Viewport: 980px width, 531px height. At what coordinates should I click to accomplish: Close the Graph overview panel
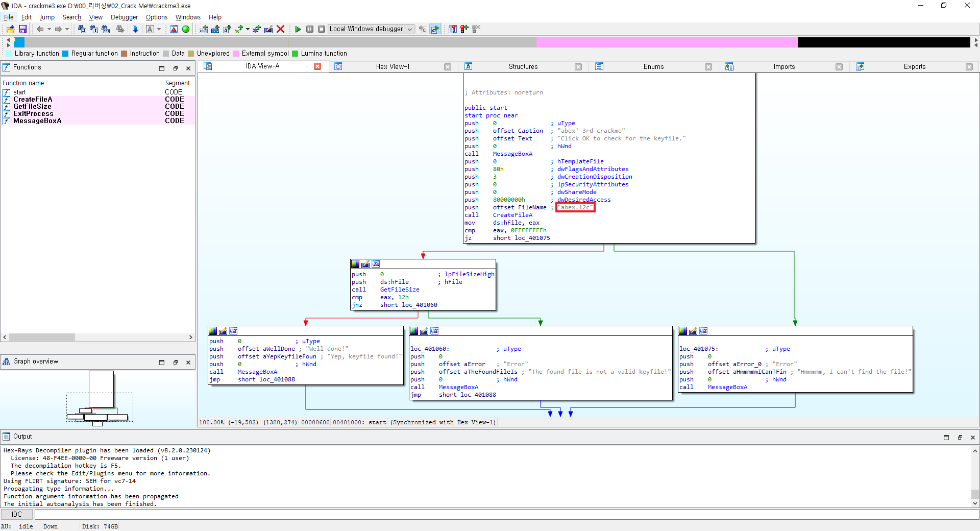coord(188,362)
